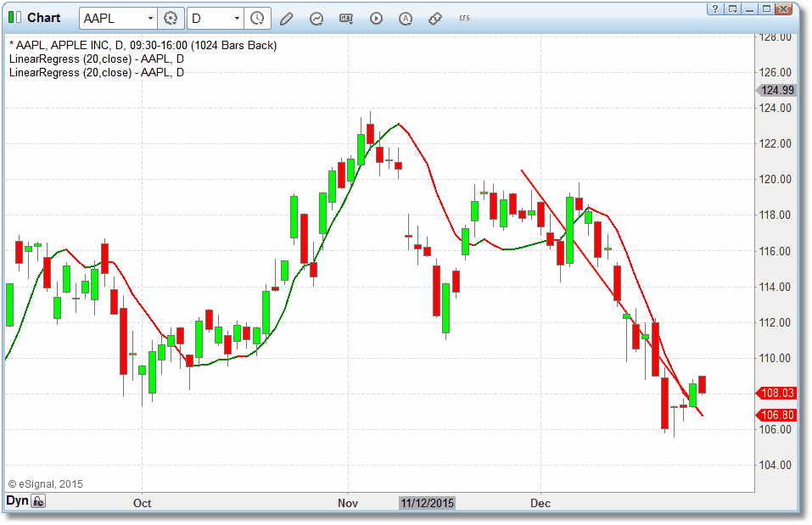Click the 106.00 price axis label

click(775, 429)
